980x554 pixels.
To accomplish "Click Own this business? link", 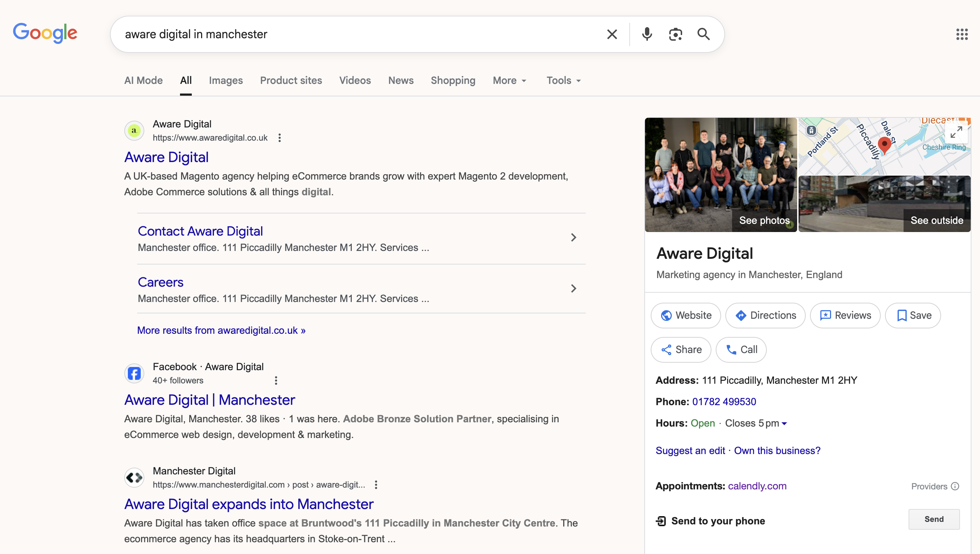I will click(x=777, y=450).
